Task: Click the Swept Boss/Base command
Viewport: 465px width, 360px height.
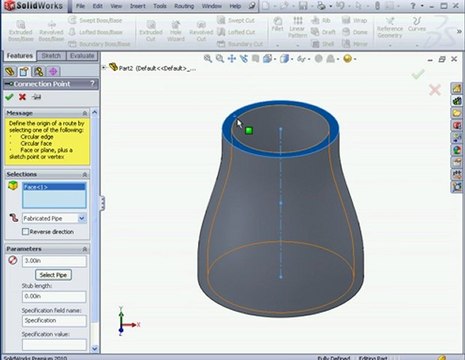Action: tap(96, 20)
